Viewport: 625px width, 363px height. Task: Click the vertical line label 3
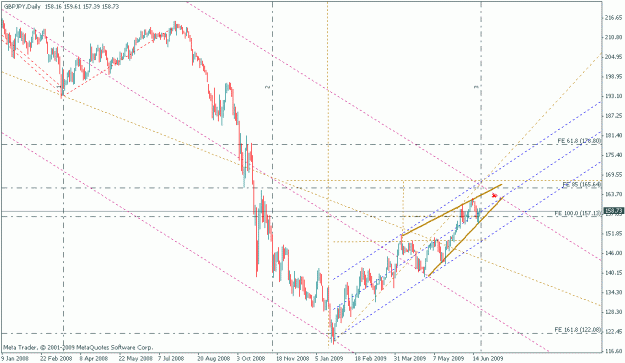coord(477,86)
